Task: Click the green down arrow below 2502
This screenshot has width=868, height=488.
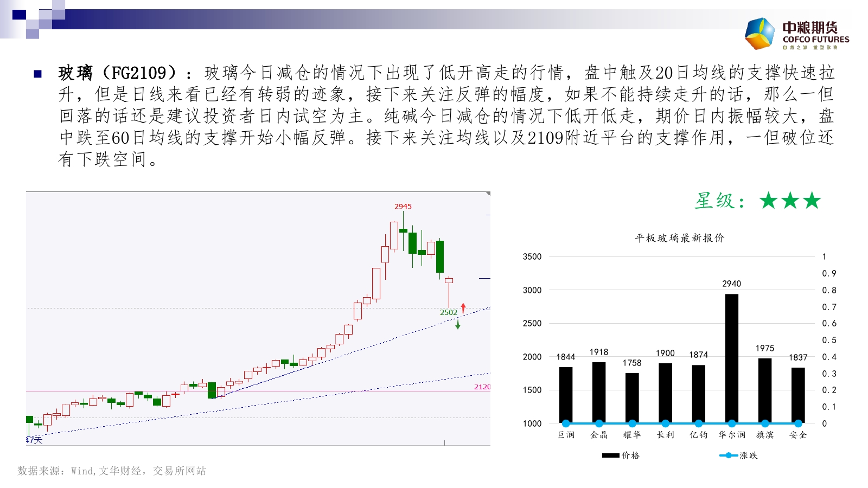Action: coord(458,324)
